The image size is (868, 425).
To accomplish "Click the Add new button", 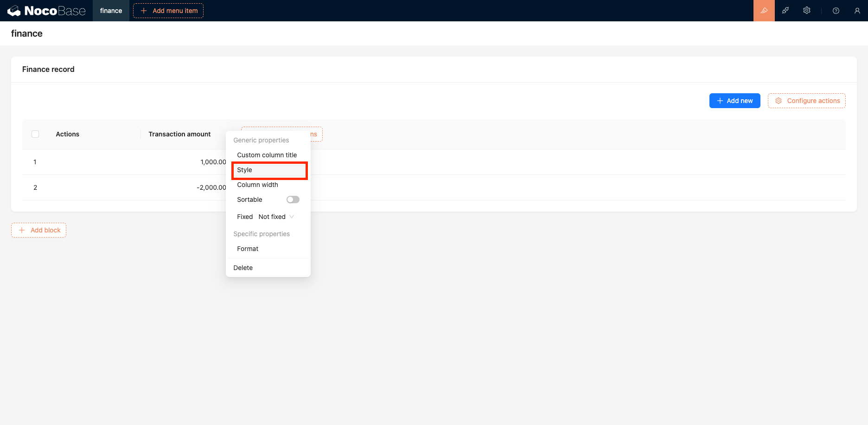I will (734, 101).
